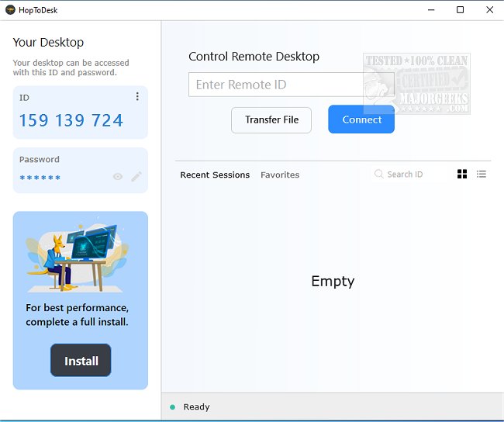504x422 pixels.
Task: Switch sessions to list view
Action: point(482,175)
